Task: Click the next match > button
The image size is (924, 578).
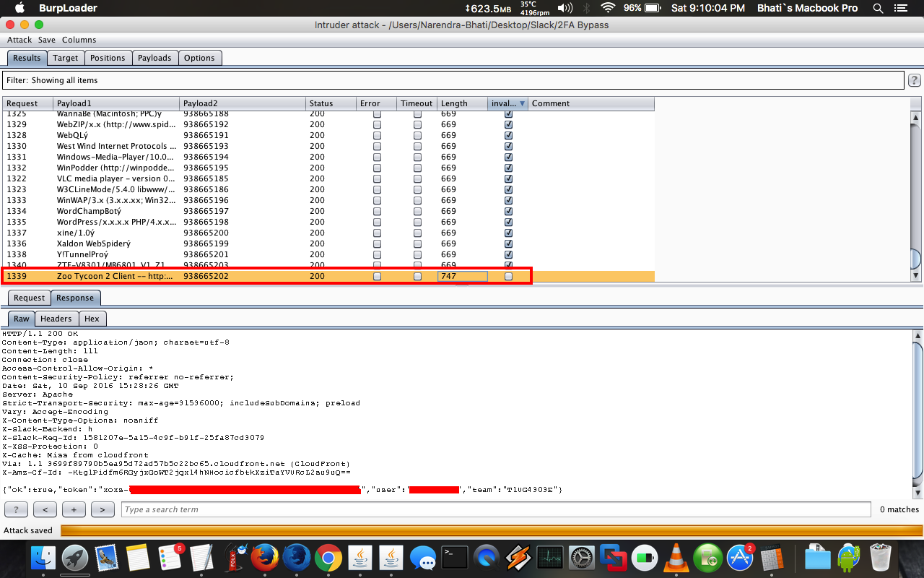Action: [103, 509]
